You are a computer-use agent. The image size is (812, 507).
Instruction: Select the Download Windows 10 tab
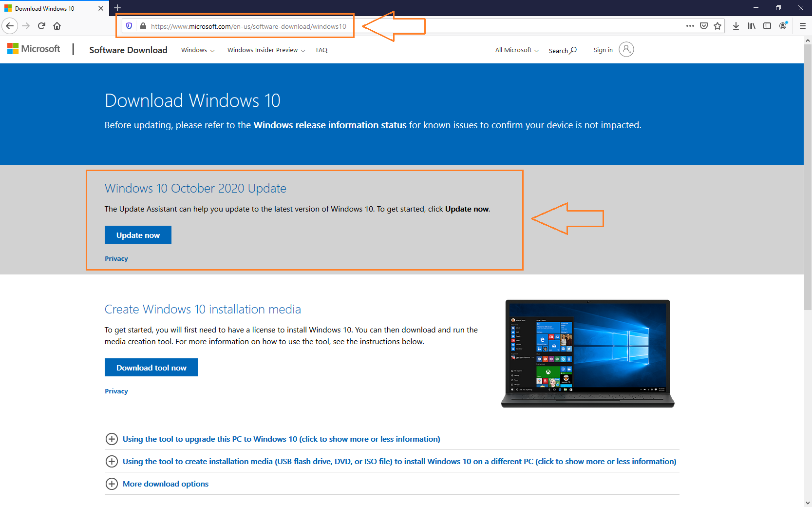tap(55, 8)
